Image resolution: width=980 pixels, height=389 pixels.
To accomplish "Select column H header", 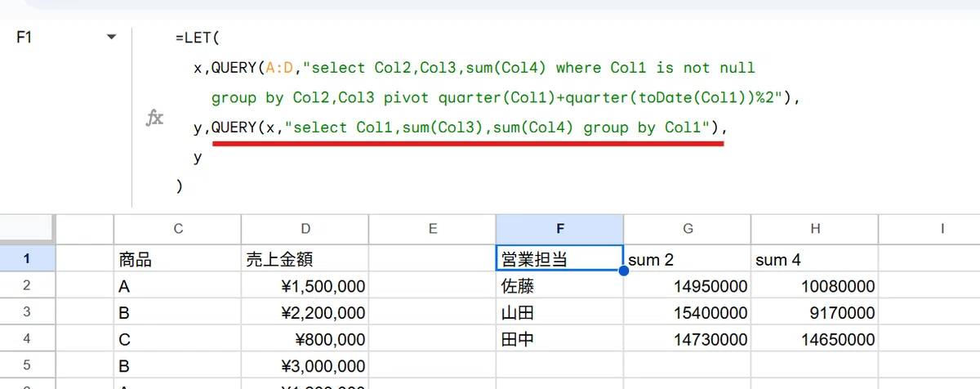I will tap(814, 229).
